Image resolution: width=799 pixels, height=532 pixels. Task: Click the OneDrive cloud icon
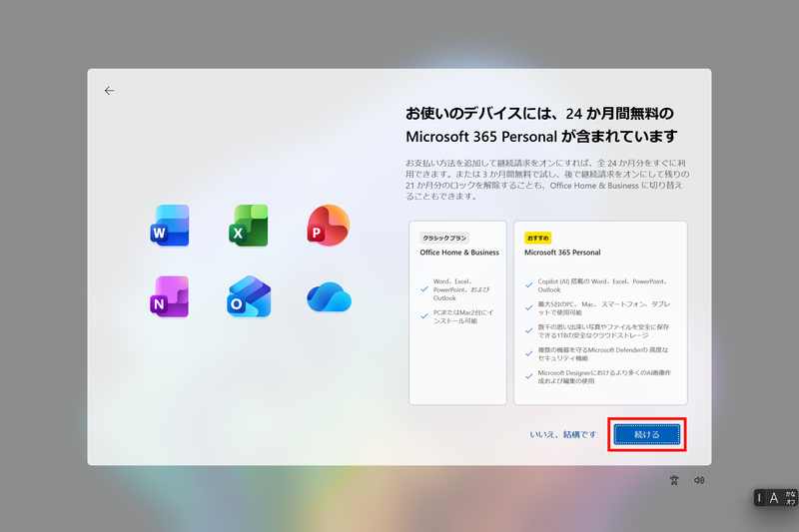(330, 296)
